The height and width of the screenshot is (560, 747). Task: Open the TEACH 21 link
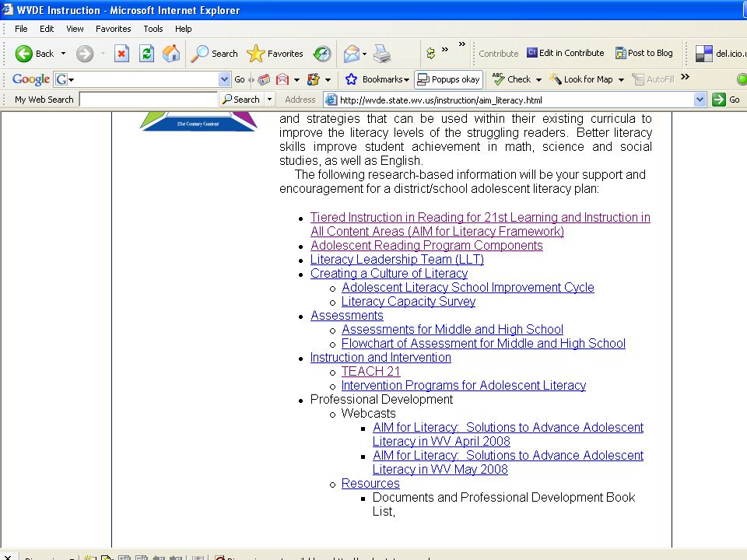click(370, 372)
